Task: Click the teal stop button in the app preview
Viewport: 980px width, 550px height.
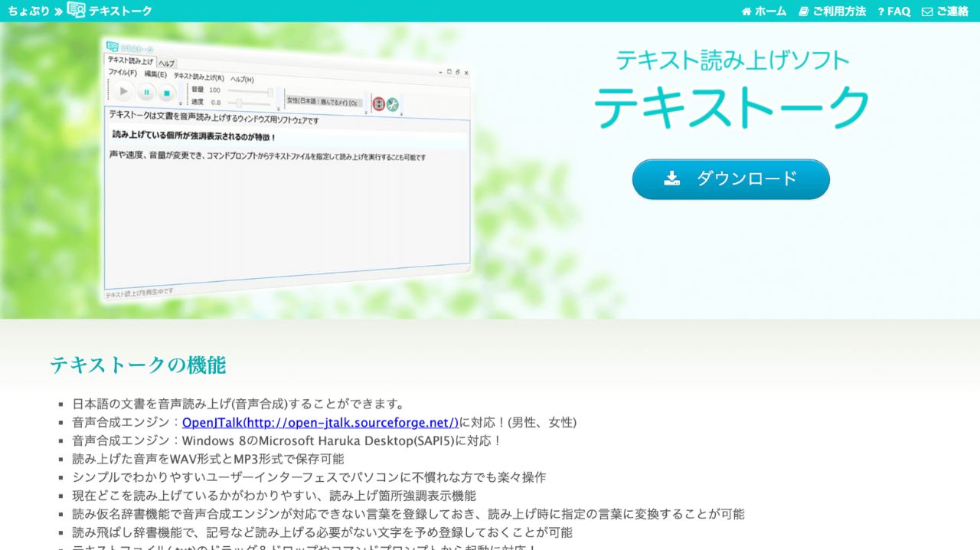Action: click(167, 93)
